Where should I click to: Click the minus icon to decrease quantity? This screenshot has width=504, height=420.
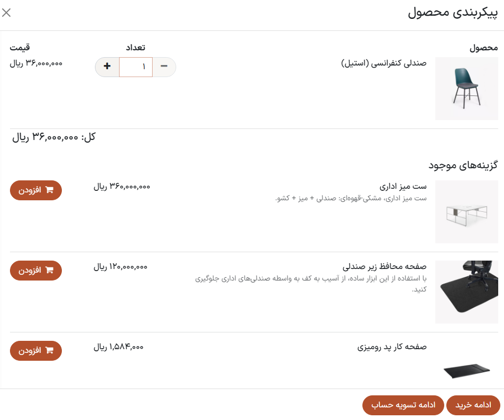[164, 67]
